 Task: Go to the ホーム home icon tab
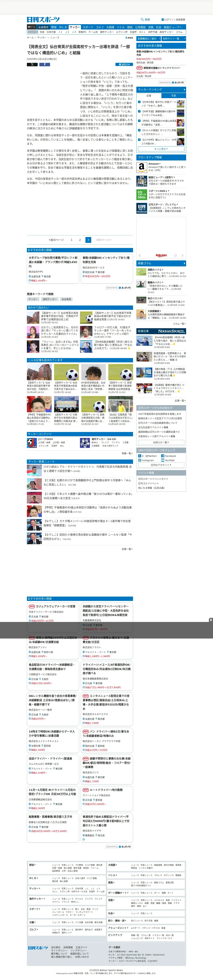(x=32, y=27)
